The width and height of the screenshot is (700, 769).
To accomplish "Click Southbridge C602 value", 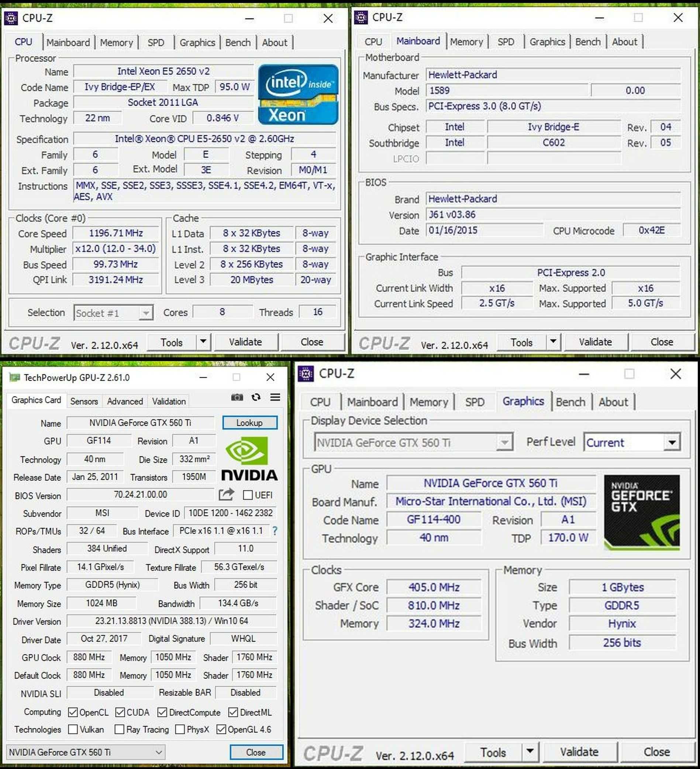I will pos(554,142).
